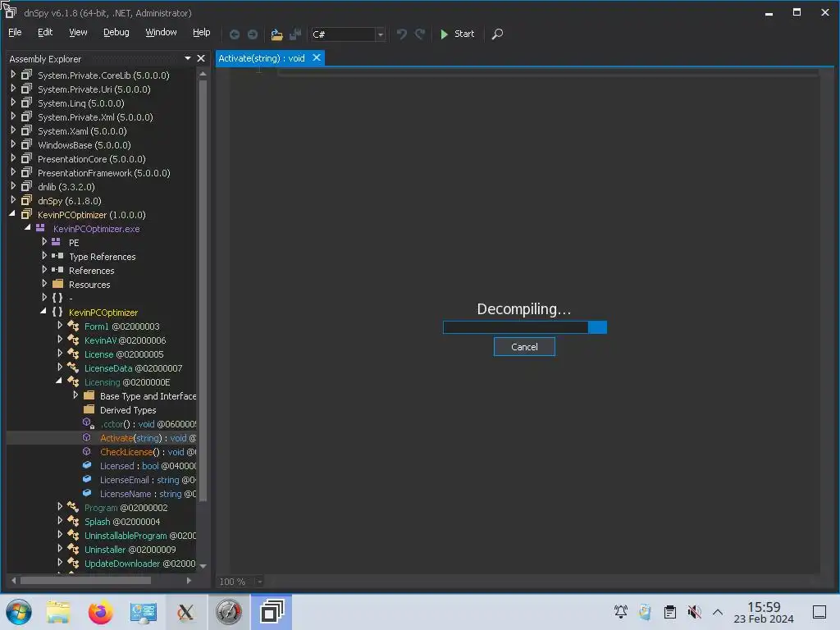Expand the Form1 class node
The width and height of the screenshot is (840, 630).
[60, 325]
